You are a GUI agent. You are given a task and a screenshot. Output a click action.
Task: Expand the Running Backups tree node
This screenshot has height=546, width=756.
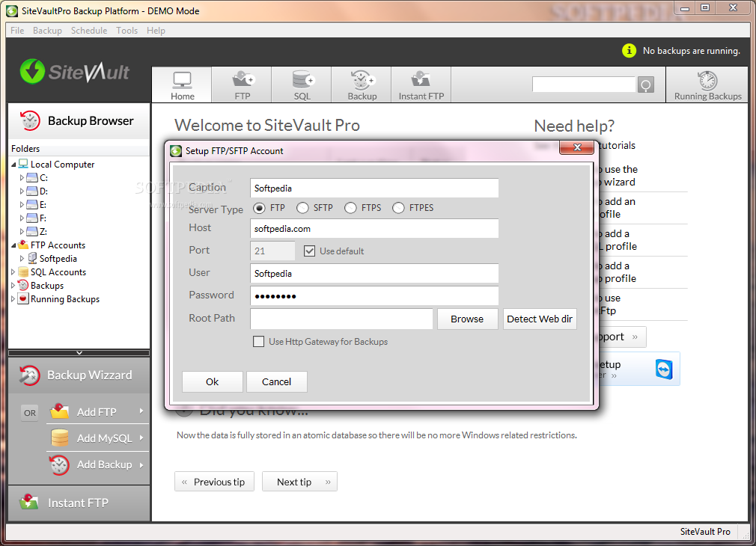(13, 299)
